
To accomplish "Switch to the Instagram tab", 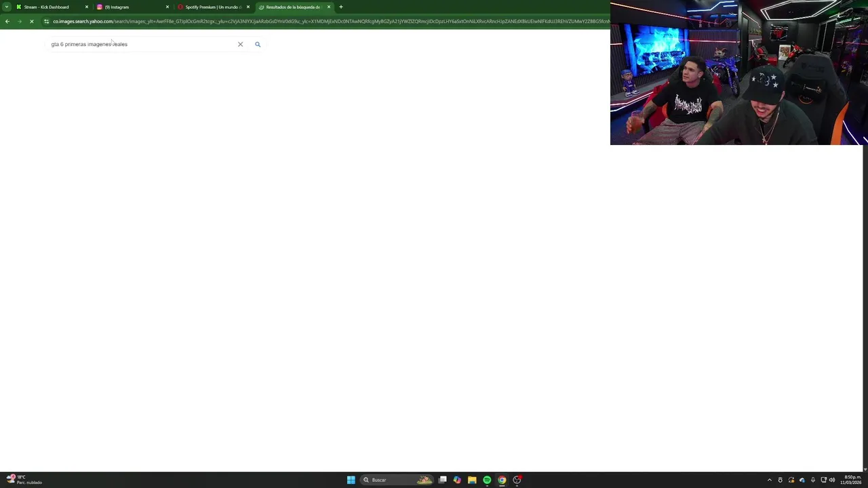I will tap(132, 7).
